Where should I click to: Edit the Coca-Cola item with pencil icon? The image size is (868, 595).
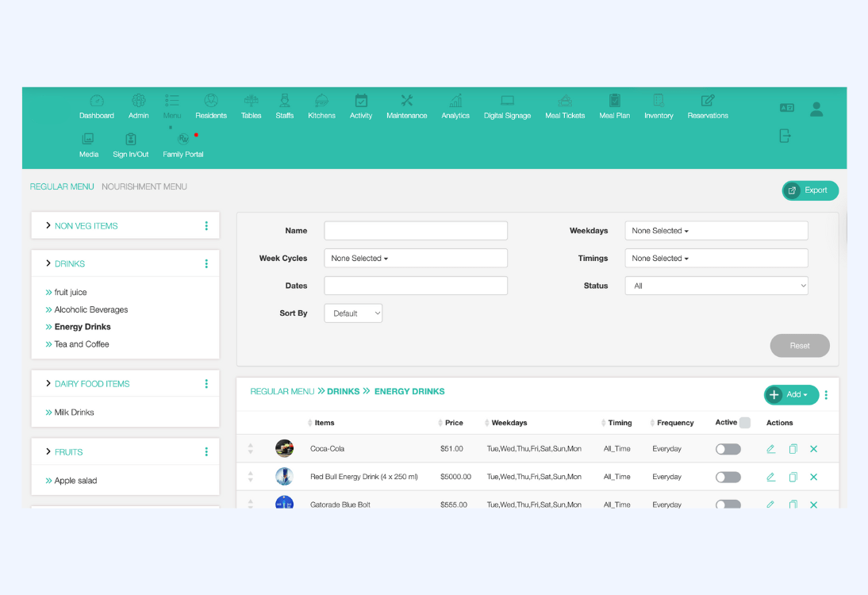770,449
